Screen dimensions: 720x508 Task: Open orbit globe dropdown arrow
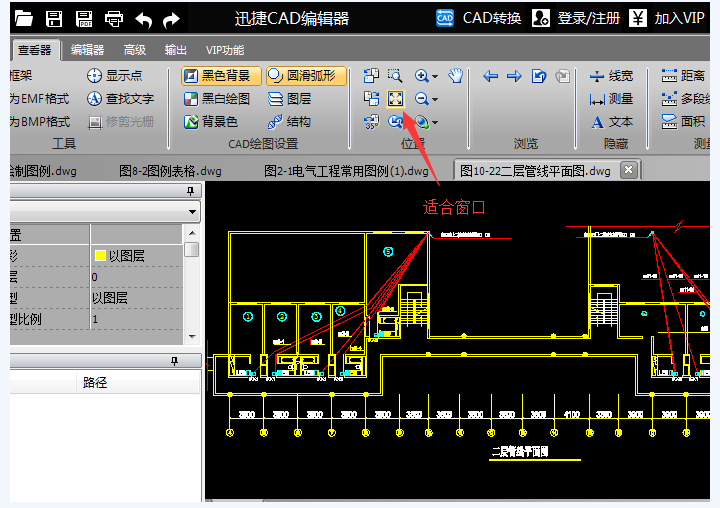tap(435, 122)
